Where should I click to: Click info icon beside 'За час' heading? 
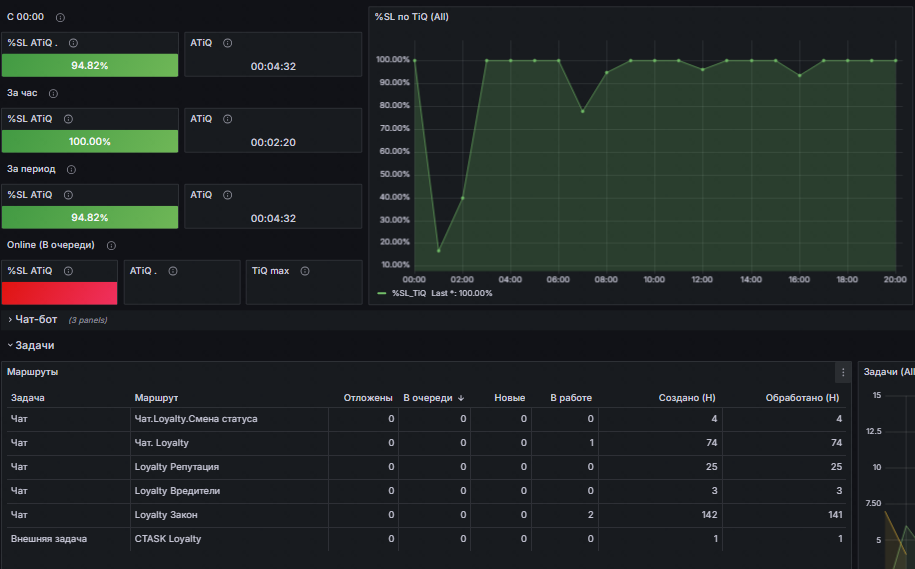pyautogui.click(x=53, y=93)
